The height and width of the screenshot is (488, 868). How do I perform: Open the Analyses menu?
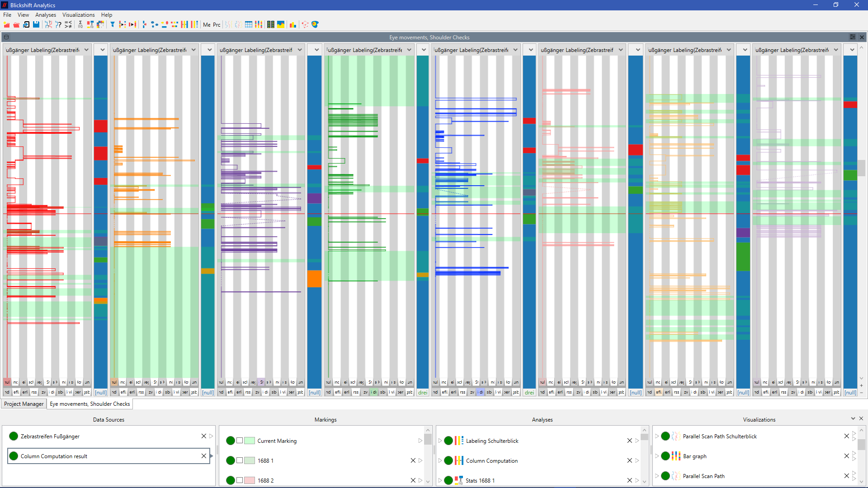[46, 15]
